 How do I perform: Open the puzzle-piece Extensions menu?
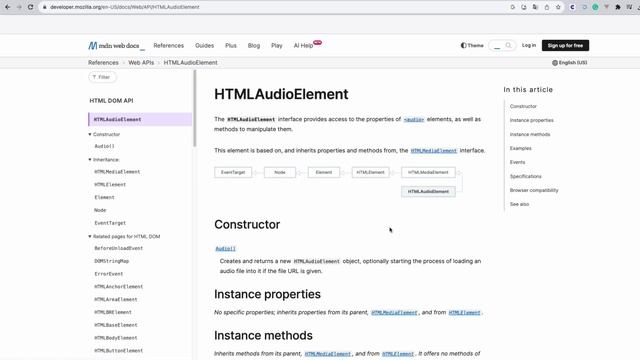point(618,7)
